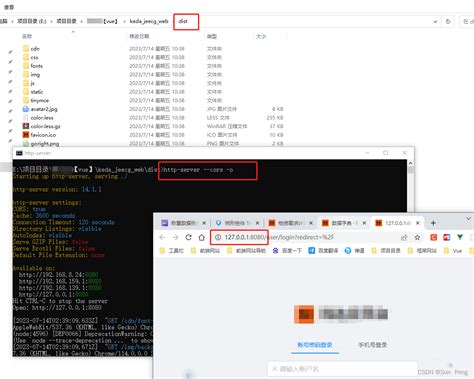Click the browser forward arrow
The height and width of the screenshot is (379, 474).
coord(175,237)
